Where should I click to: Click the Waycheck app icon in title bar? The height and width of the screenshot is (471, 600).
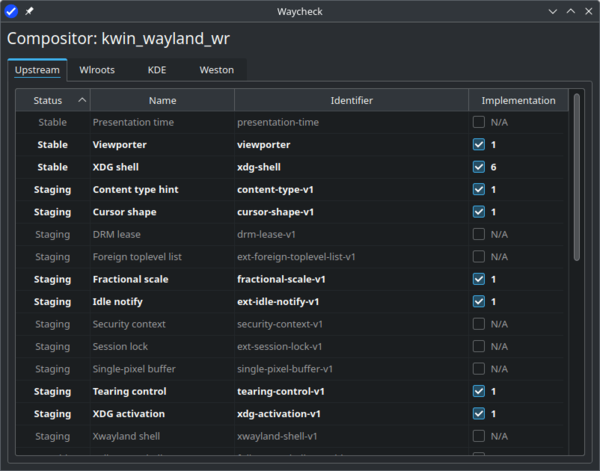click(12, 11)
